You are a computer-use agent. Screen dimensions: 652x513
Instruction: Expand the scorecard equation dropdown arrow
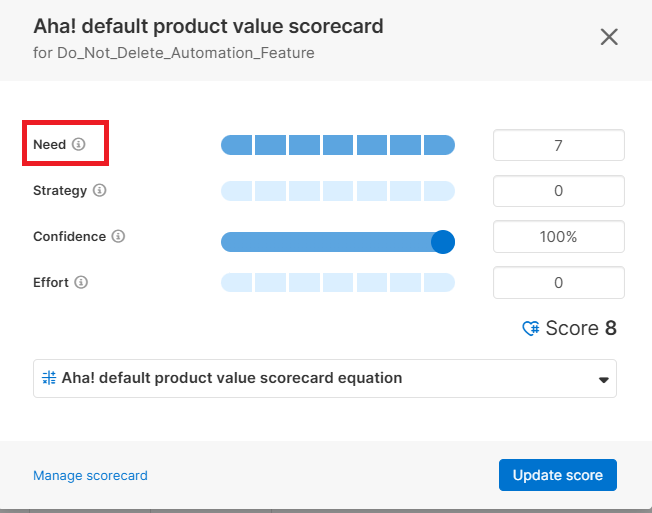pos(603,380)
